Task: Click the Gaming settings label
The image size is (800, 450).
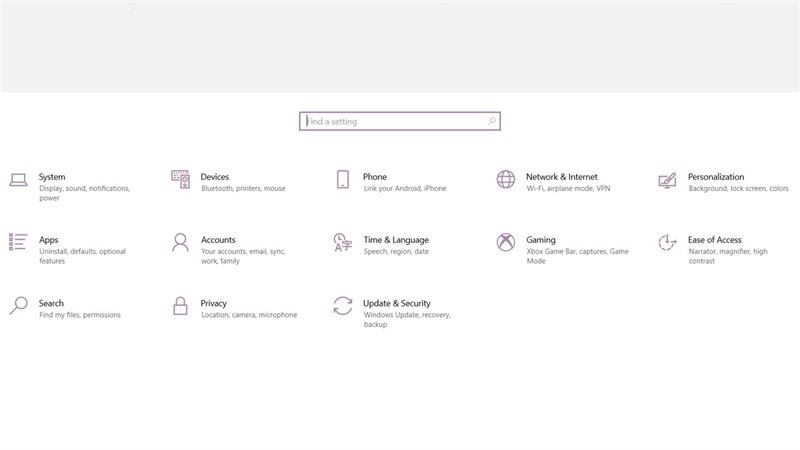Action: tap(541, 240)
